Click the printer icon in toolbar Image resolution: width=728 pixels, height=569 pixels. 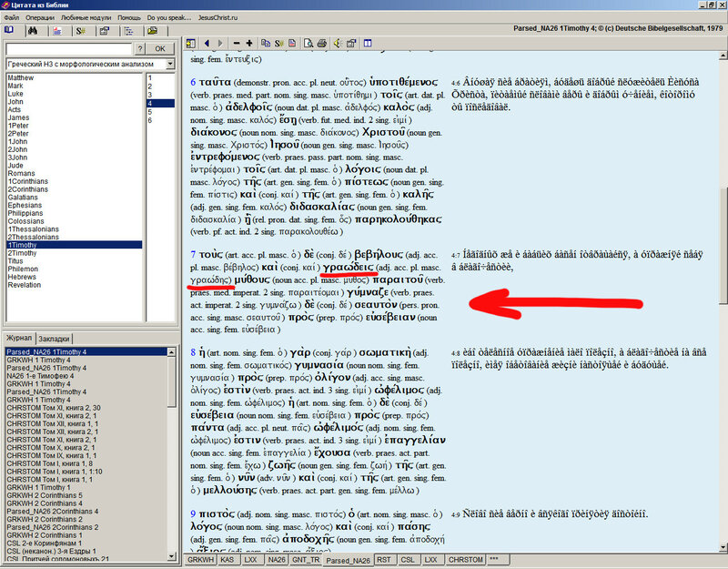321,43
